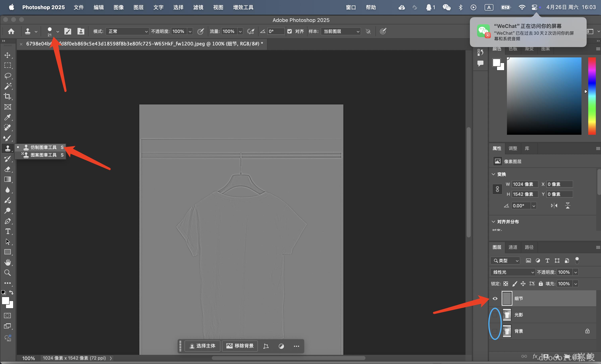This screenshot has height=364, width=601.
Task: Select the Horizontal Type tool
Action: pyautogui.click(x=8, y=231)
